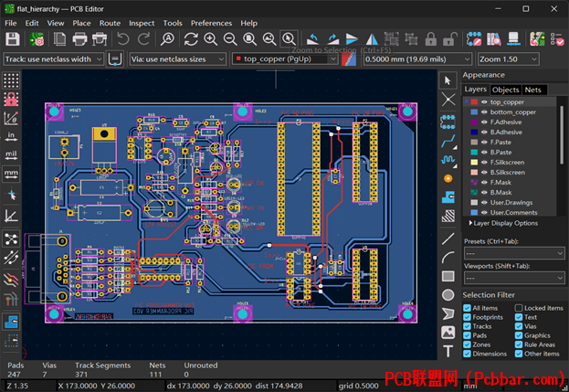
Task: Click the Save icon in toolbar
Action: point(13,39)
